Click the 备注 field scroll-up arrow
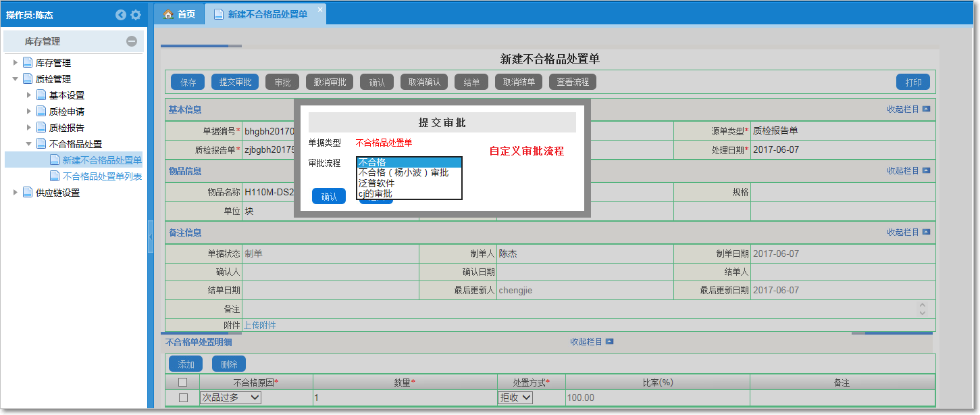The image size is (980, 415). pos(923,305)
